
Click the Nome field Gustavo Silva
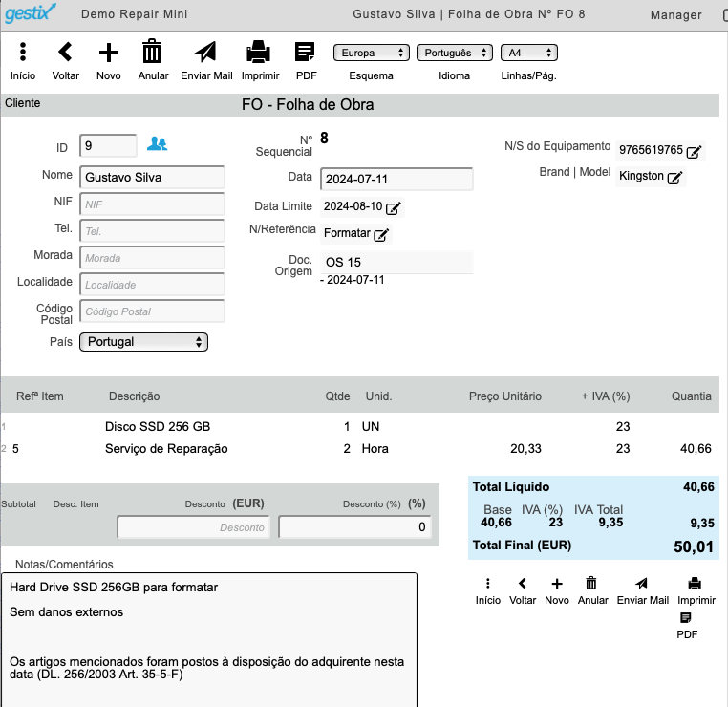152,178
